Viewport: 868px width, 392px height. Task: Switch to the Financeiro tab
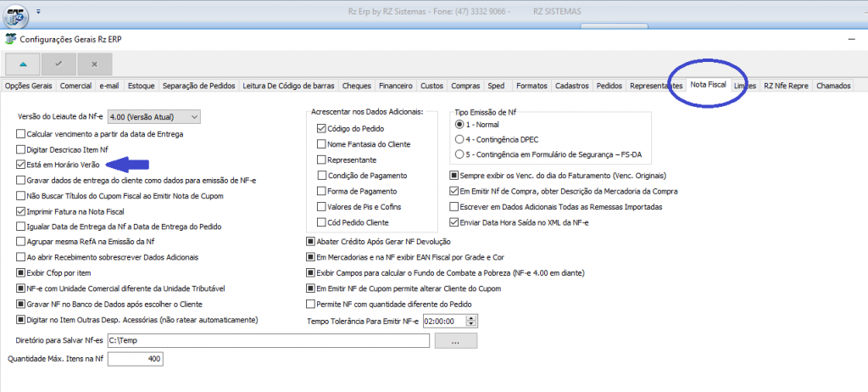pyautogui.click(x=396, y=86)
